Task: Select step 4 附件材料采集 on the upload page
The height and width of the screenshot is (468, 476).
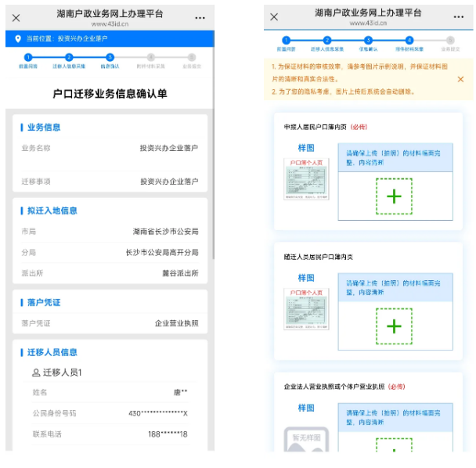Action: [409, 41]
